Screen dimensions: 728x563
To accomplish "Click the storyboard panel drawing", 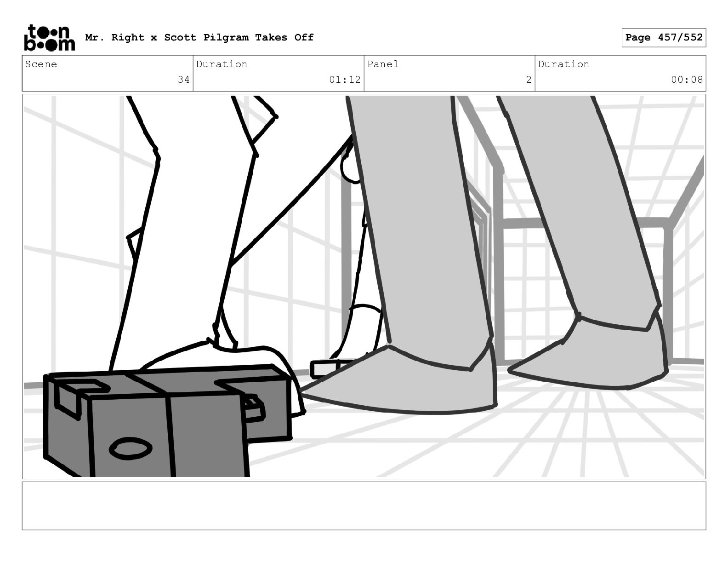I will coord(364,287).
